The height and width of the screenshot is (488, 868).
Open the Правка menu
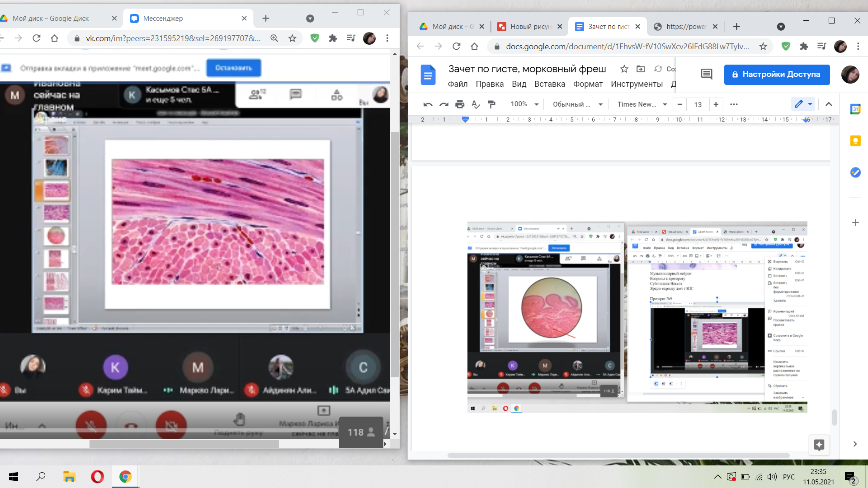pos(490,84)
